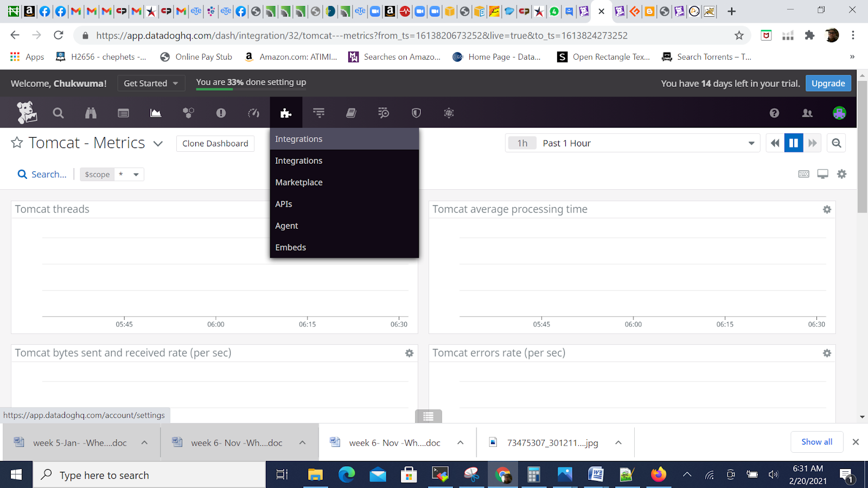Image resolution: width=868 pixels, height=488 pixels.
Task: Expand options for 73475307_301211 jpg download
Action: pos(618,442)
